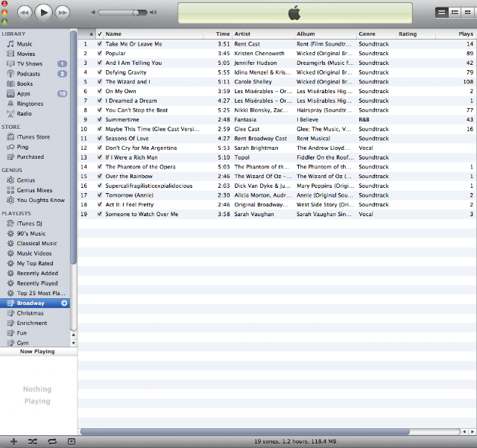Click the Play button
The image size is (477, 448).
coord(44,13)
